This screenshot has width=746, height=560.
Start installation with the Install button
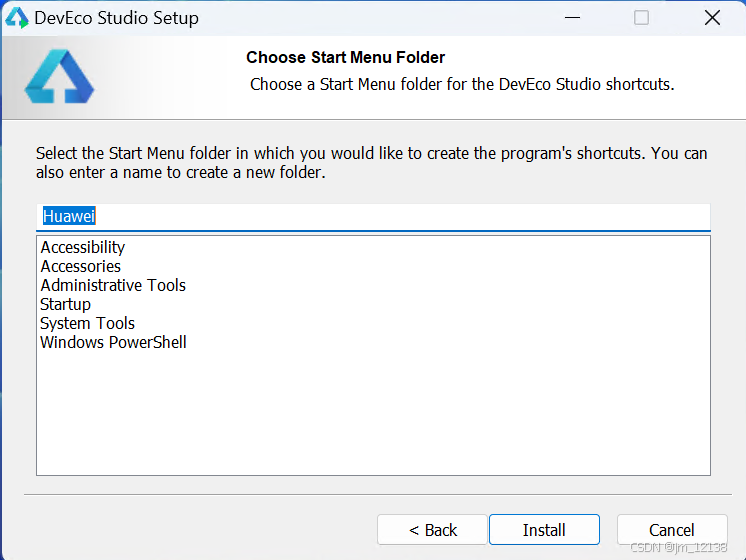coord(544,530)
